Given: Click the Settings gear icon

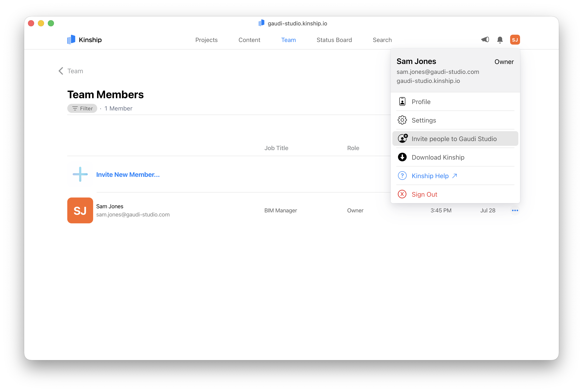Looking at the screenshot, I should click(x=402, y=120).
